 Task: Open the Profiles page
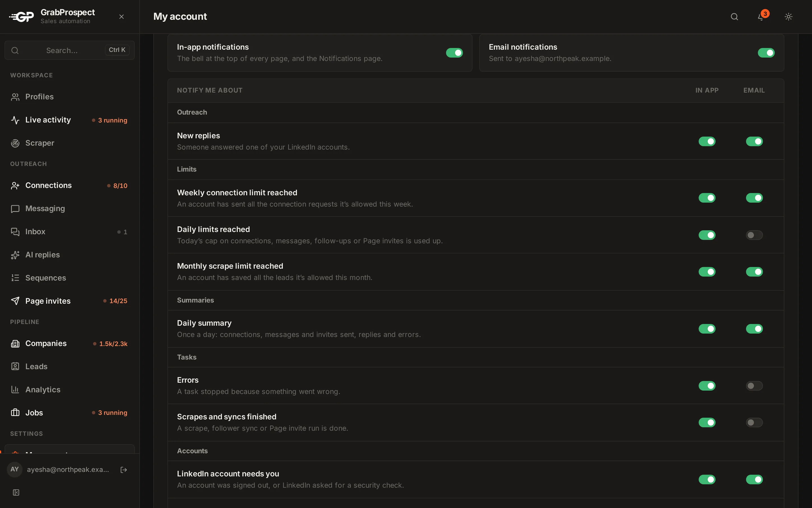(x=69, y=97)
